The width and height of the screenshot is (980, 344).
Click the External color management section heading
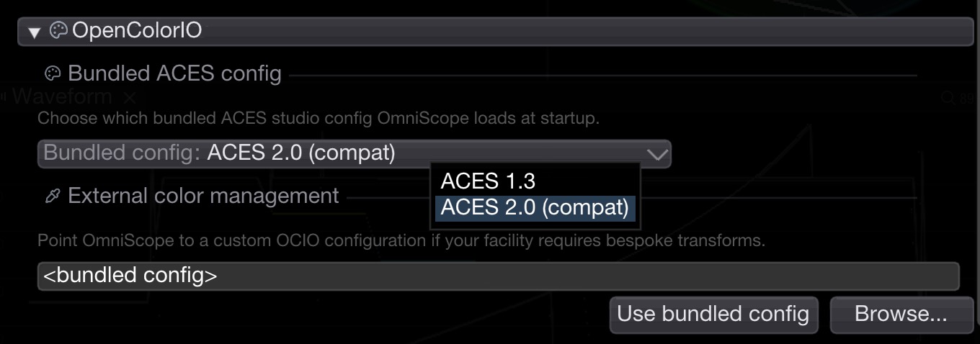coord(203,196)
